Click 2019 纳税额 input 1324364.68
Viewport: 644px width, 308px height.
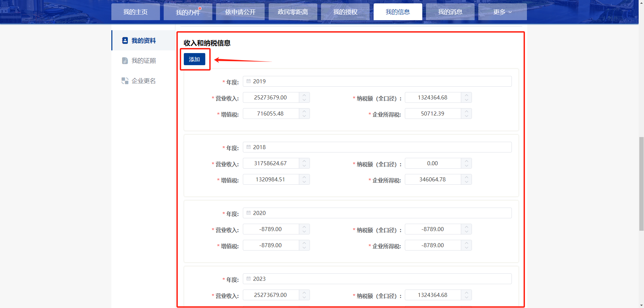pos(433,97)
